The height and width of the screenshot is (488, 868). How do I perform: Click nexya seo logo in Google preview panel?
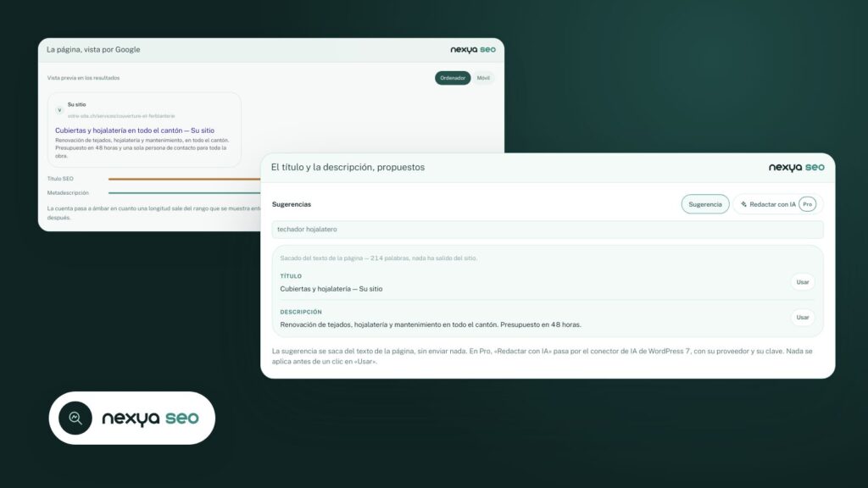pyautogui.click(x=473, y=50)
